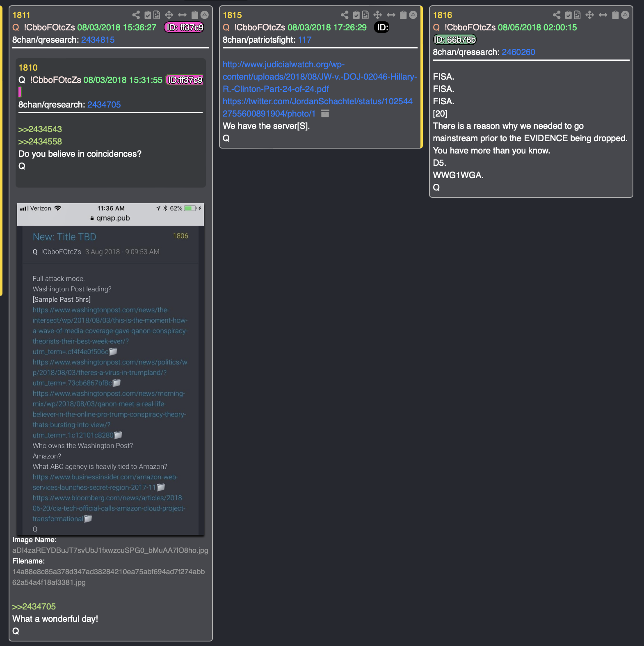Click the hashed filename 14a88e8c85a... jpg
Viewport: 644px width, 646px height.
[109, 577]
